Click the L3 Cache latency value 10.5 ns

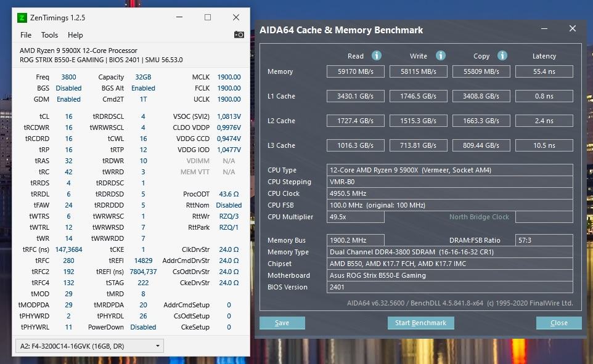click(544, 145)
